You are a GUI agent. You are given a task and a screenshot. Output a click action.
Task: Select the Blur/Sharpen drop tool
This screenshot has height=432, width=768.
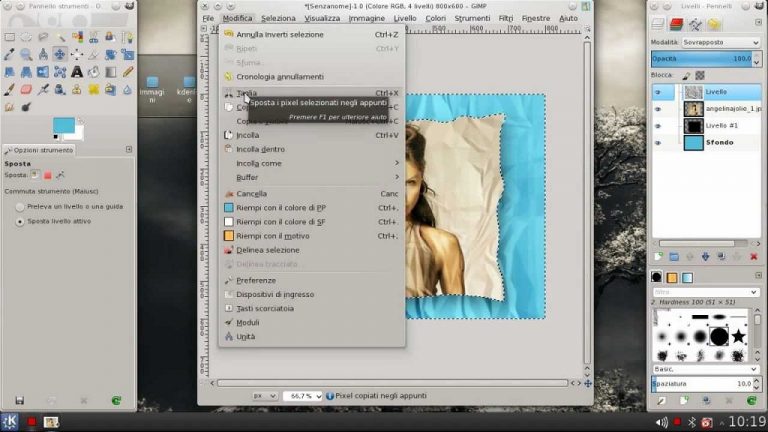click(x=127, y=89)
